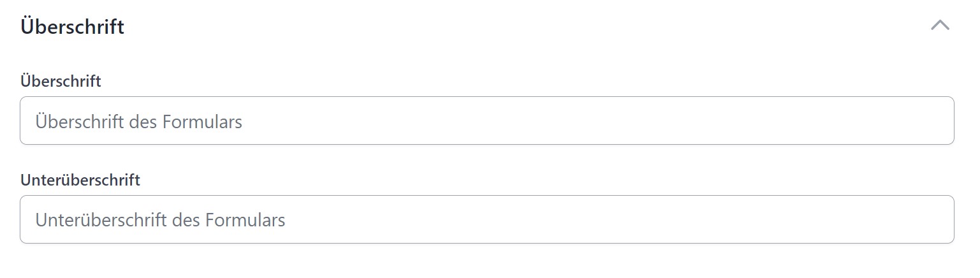The image size is (980, 278).
Task: Collapse the Überschrift section with the chevron
Action: coord(940,26)
